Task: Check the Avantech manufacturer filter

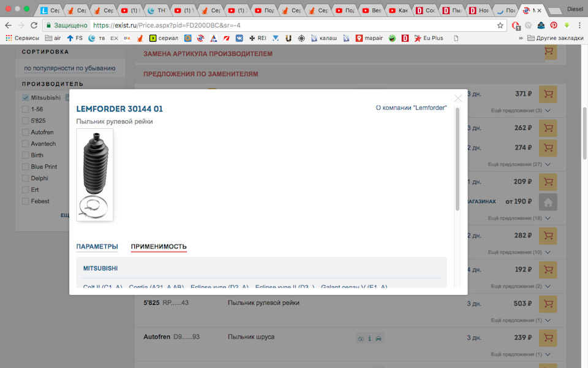Action: click(26, 144)
